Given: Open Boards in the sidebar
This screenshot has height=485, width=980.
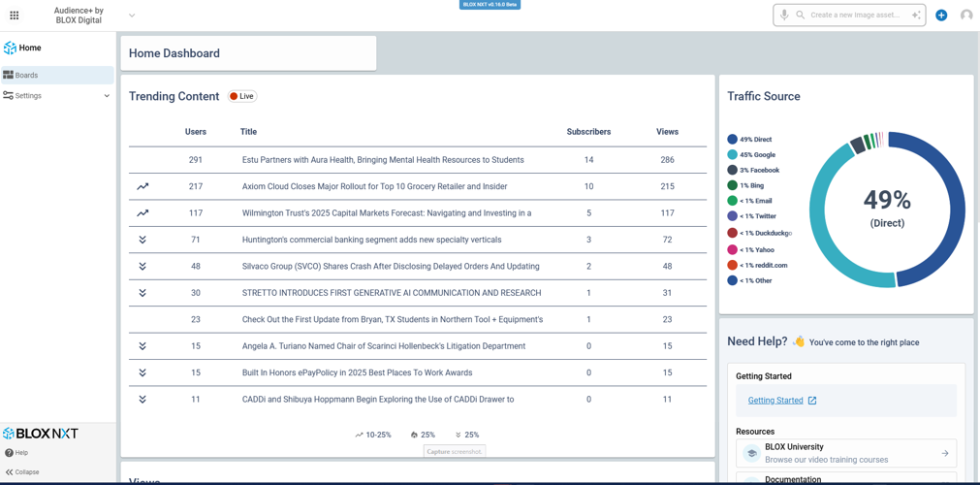Looking at the screenshot, I should click(x=57, y=75).
